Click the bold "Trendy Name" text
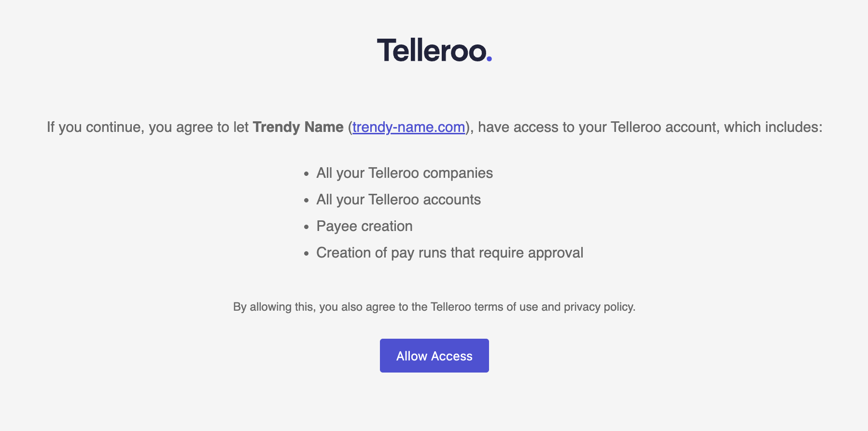Screen dimensions: 868x431 coord(298,127)
